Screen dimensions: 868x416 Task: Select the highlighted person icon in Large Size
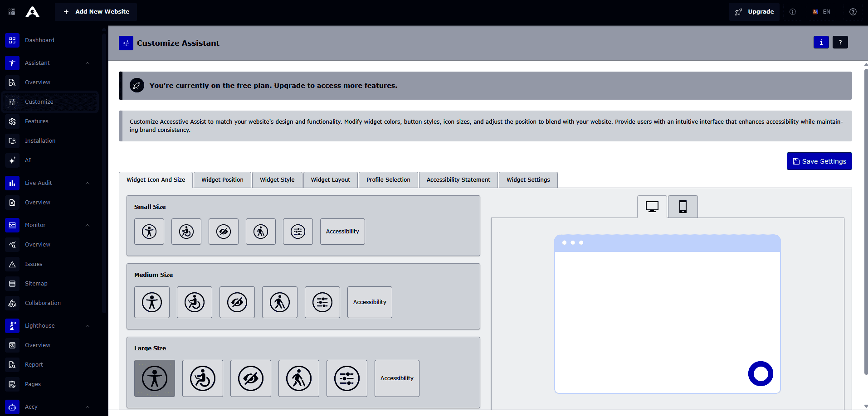(154, 378)
